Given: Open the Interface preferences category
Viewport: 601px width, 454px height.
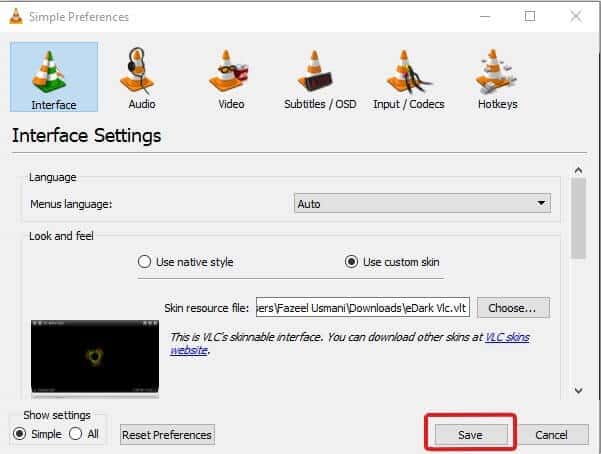Looking at the screenshot, I should 54,77.
